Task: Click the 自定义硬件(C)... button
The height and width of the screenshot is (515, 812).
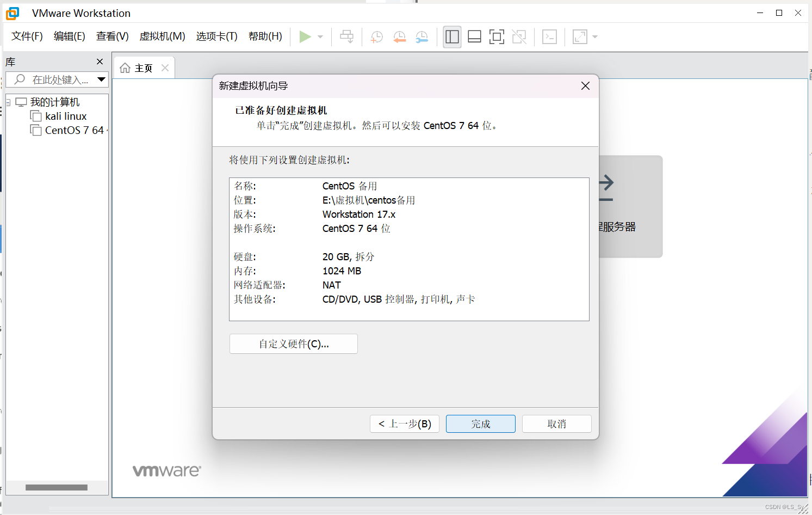Action: tap(294, 344)
